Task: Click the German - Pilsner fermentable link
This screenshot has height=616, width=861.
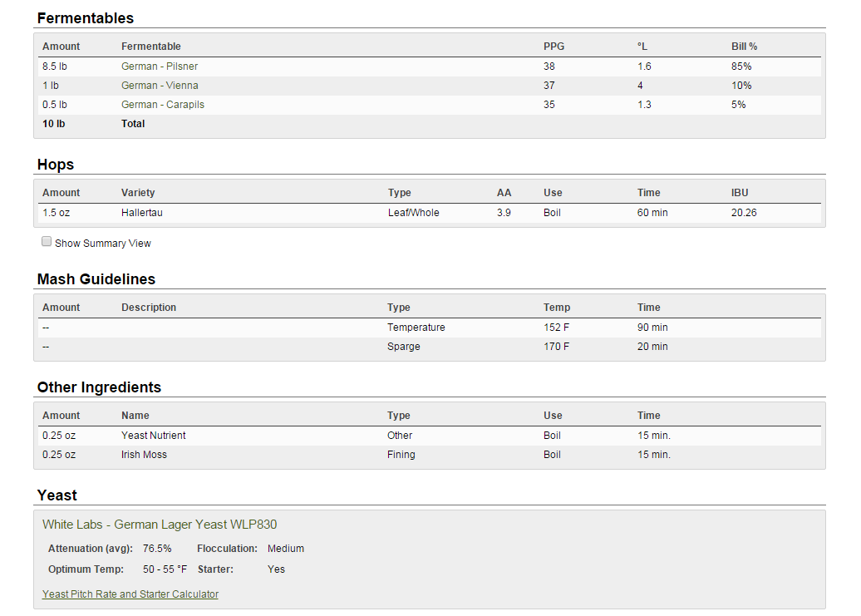Action: 160,67
